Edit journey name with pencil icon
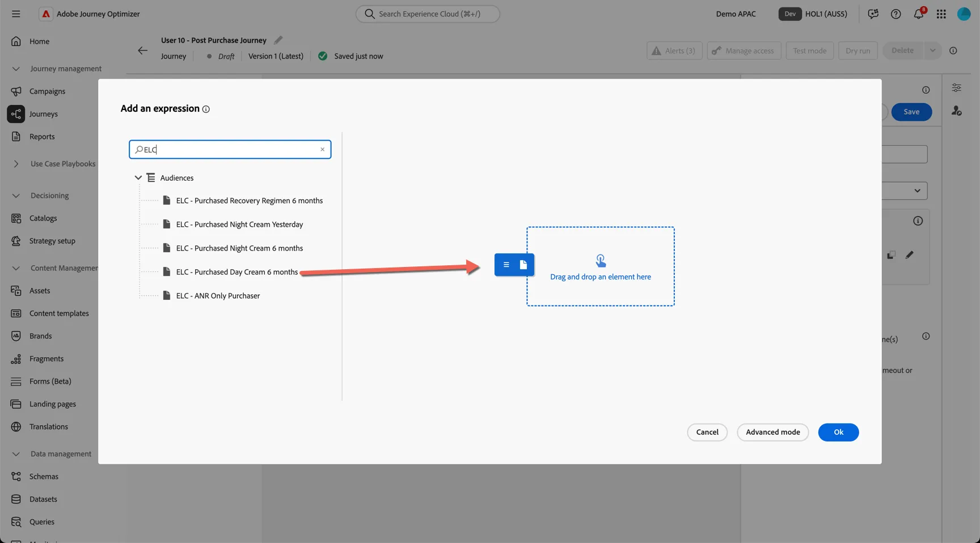The image size is (980, 543). (278, 40)
